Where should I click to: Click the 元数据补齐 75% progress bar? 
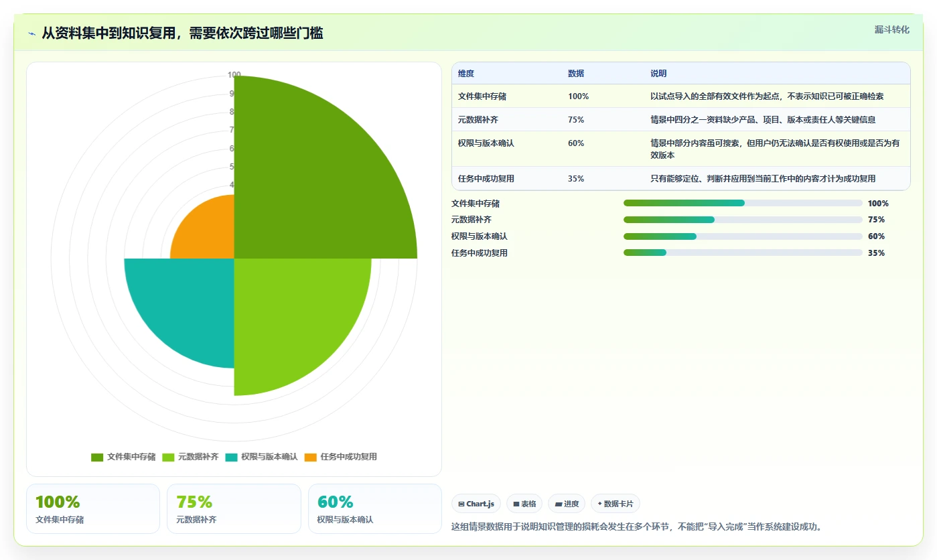click(743, 220)
